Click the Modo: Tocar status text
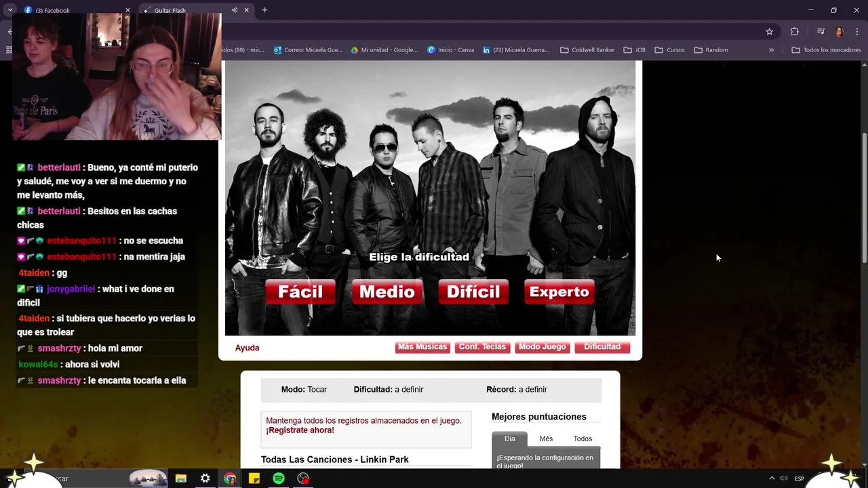Image resolution: width=868 pixels, height=488 pixels. pos(304,390)
